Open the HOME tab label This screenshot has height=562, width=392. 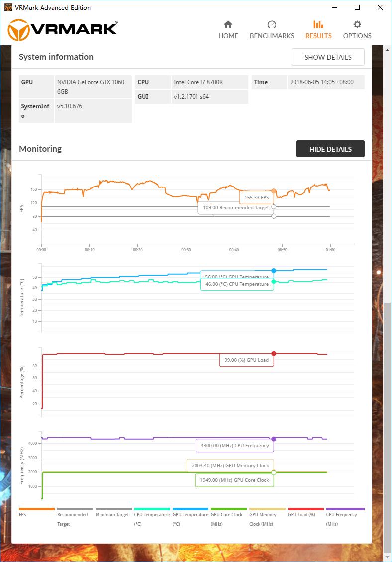coord(228,36)
